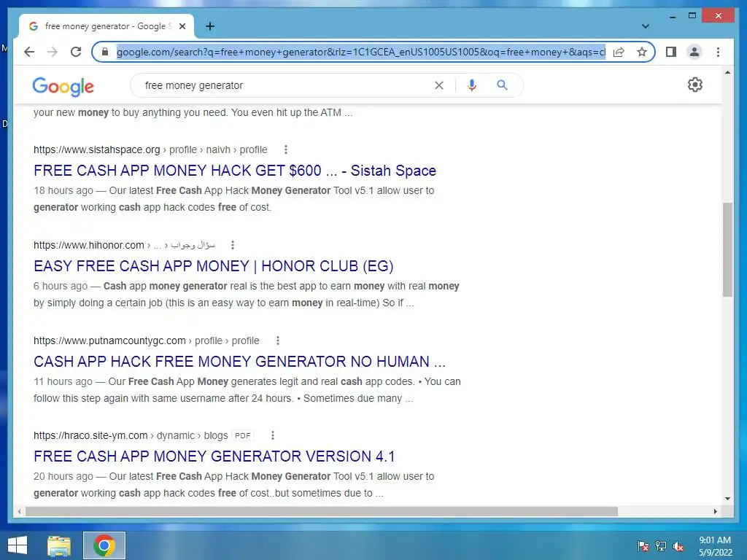Click the sistahspace.org URL breadcrumb

(x=150, y=149)
